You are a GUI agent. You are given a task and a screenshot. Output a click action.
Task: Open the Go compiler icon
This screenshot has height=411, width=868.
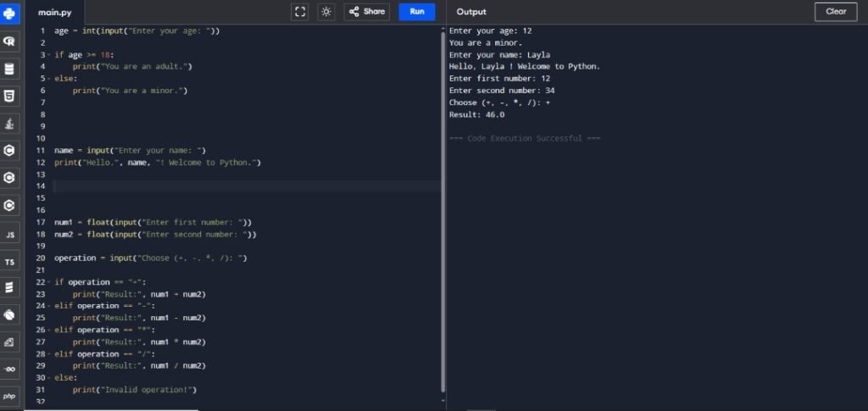(9, 369)
